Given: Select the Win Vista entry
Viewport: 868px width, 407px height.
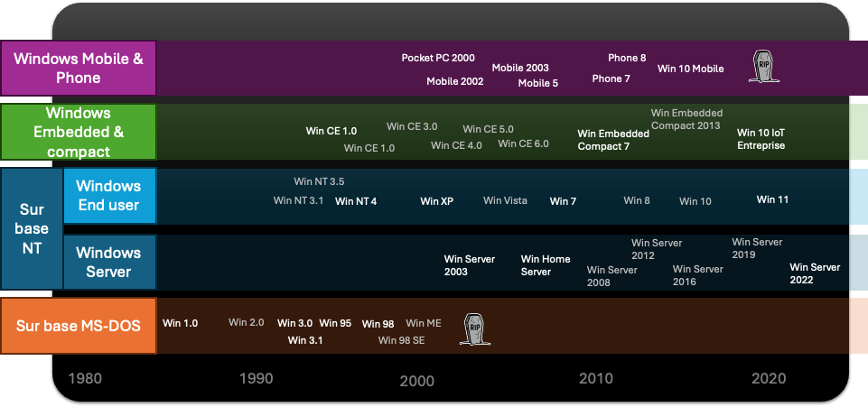Looking at the screenshot, I should [506, 200].
